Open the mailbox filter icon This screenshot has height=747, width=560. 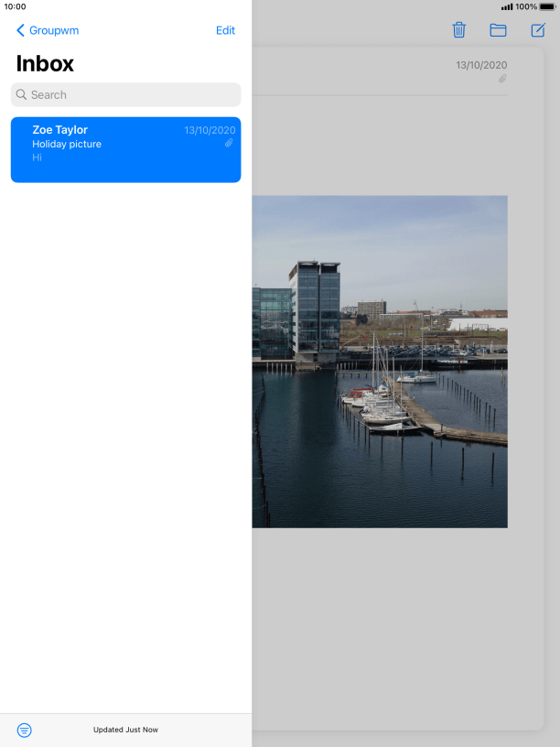[25, 730]
